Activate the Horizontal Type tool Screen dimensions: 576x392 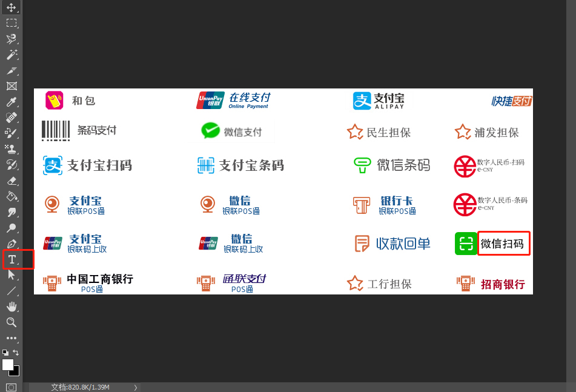(x=12, y=259)
